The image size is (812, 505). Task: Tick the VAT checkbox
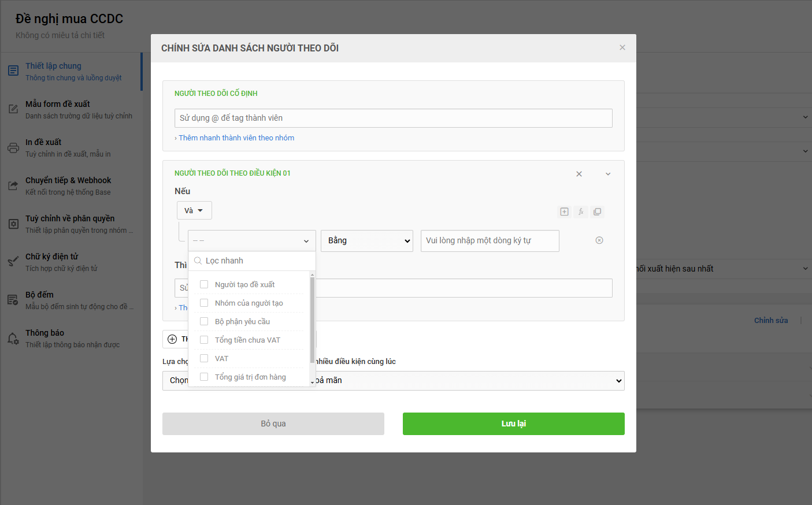[x=204, y=358]
